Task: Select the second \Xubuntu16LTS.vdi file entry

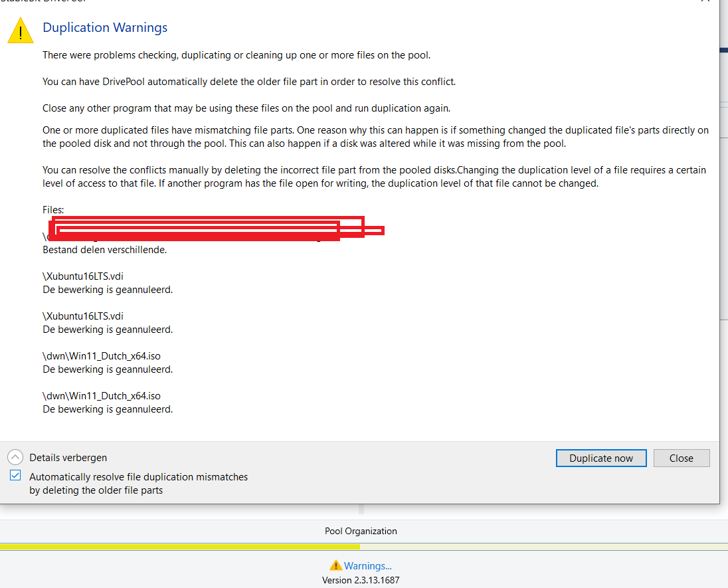Action: [x=83, y=316]
